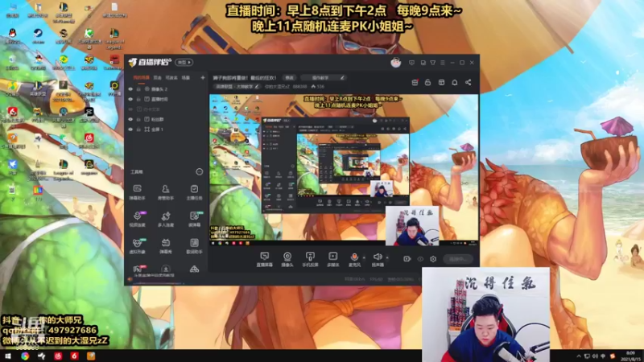Hide the 全屏 1 screen layer
Screen dimensions: 644x362
(x=130, y=130)
